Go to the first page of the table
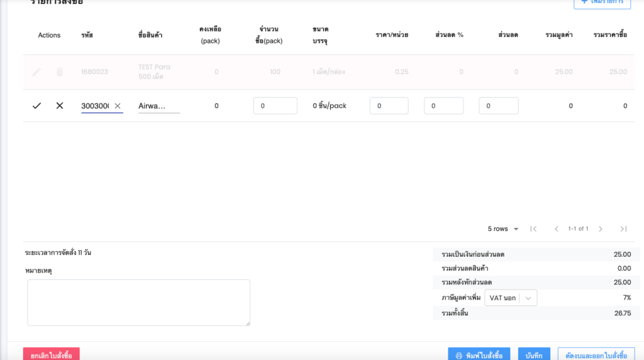Screen dimensions: 644x360 pyautogui.click(x=533, y=228)
